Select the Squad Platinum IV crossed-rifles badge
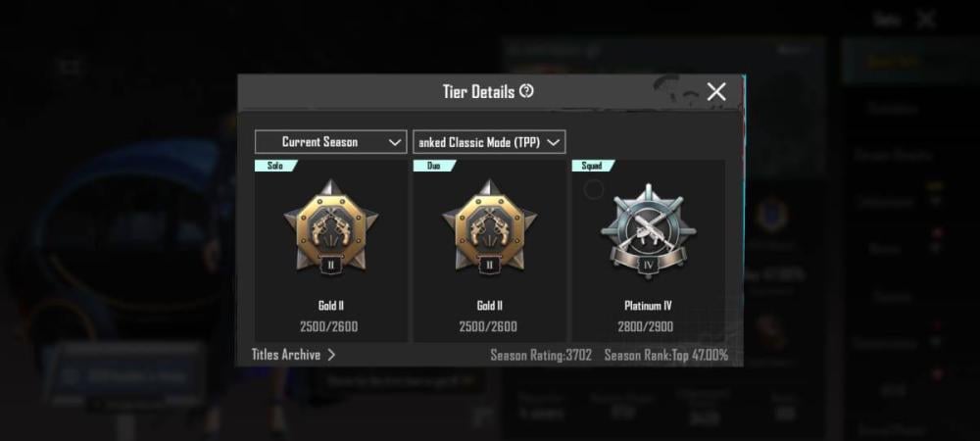Image resolution: width=980 pixels, height=441 pixels. (x=648, y=230)
